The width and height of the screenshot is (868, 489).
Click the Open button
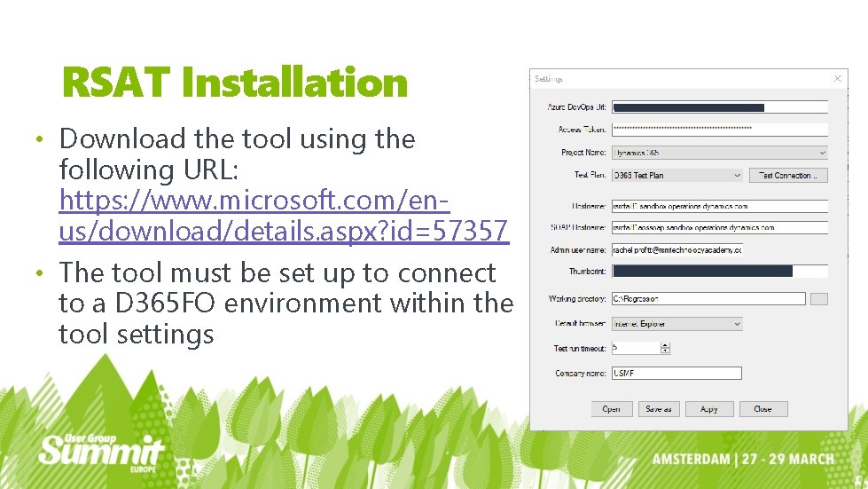click(x=611, y=409)
